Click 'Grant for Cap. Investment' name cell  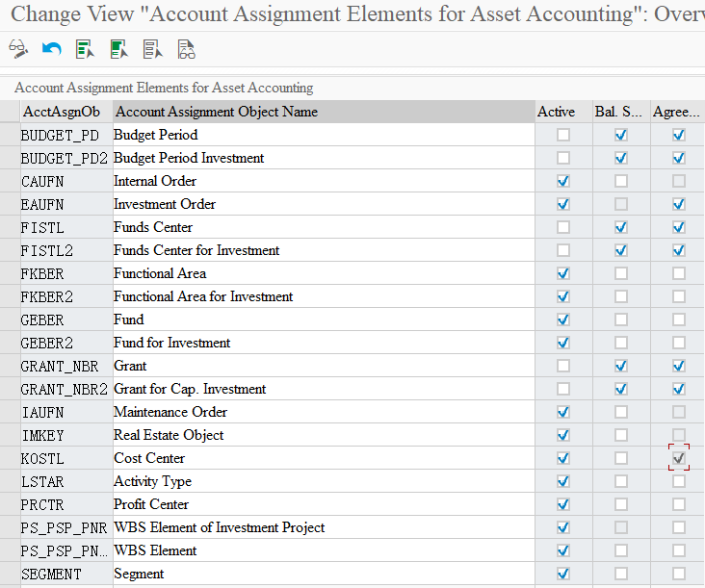pos(324,389)
